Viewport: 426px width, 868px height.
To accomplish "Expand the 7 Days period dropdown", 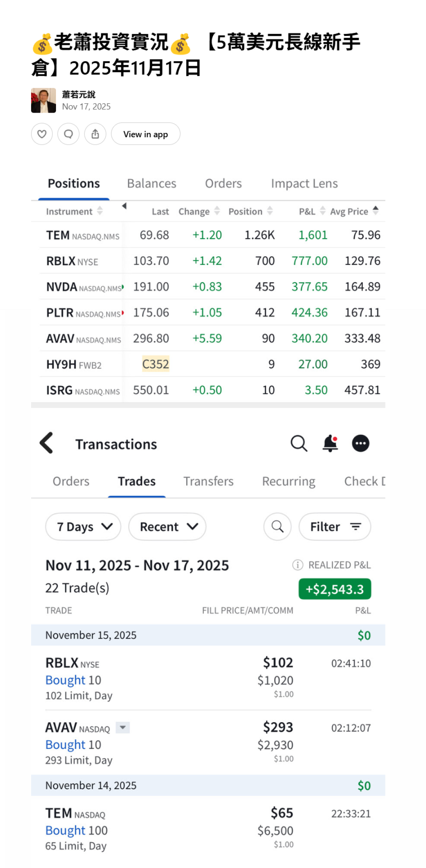I will (x=83, y=527).
